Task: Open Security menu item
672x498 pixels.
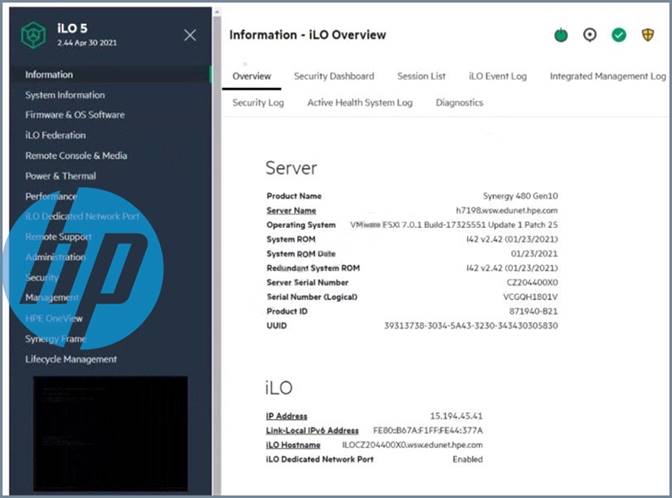Action: 42,278
